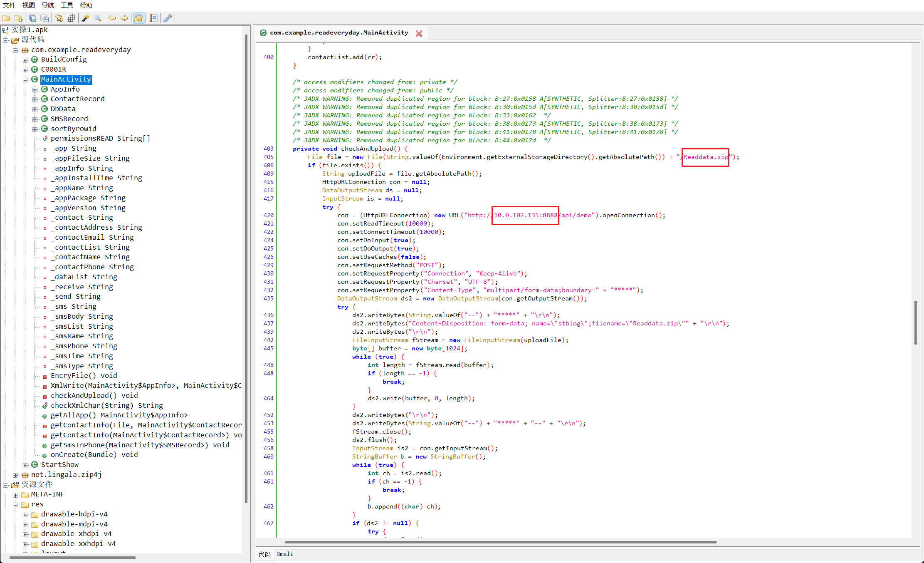The image size is (924, 563).
Task: Select the com.example.readeveryday.MainActivity editor tab
Action: (339, 32)
